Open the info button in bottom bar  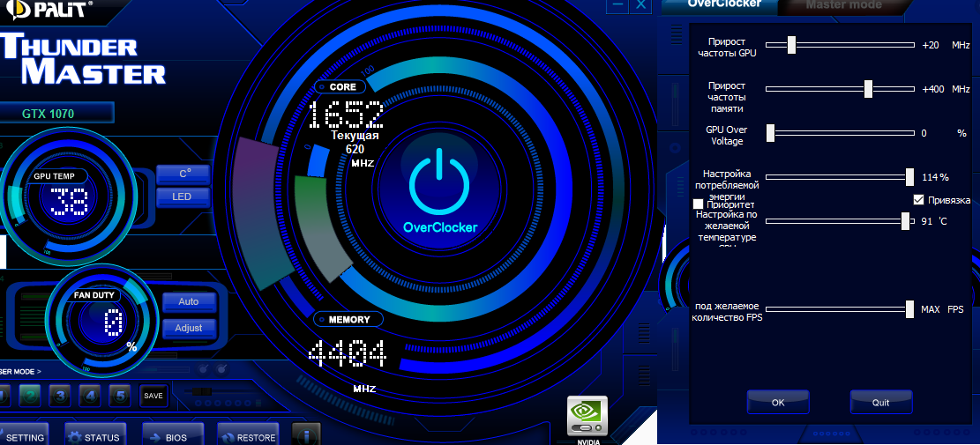pos(306,435)
